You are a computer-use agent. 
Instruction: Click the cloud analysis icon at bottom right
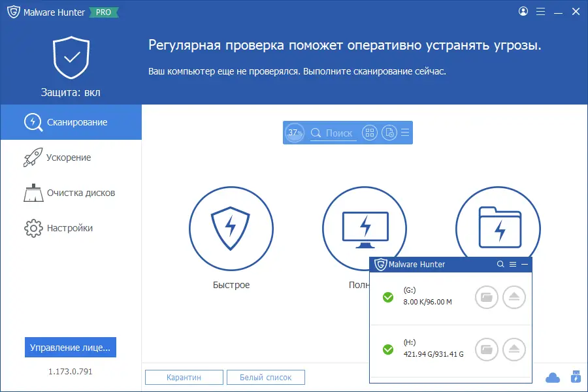[x=552, y=378]
